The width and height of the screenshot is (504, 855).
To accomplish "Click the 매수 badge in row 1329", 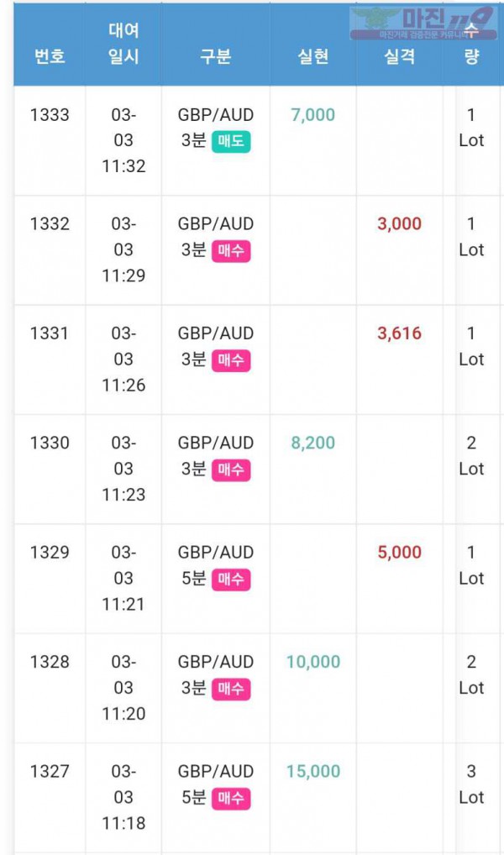I will [231, 580].
